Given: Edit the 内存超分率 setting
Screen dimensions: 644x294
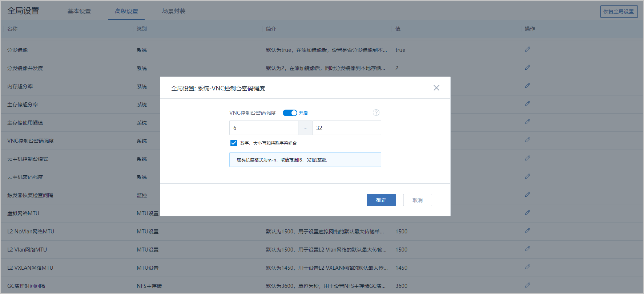Looking at the screenshot, I should pyautogui.click(x=527, y=85).
